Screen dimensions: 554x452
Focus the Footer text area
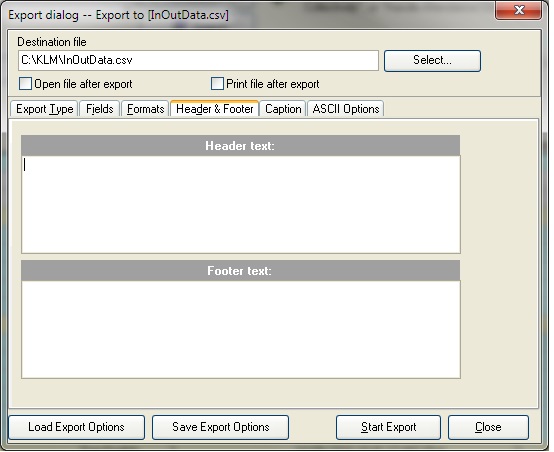pyautogui.click(x=241, y=330)
